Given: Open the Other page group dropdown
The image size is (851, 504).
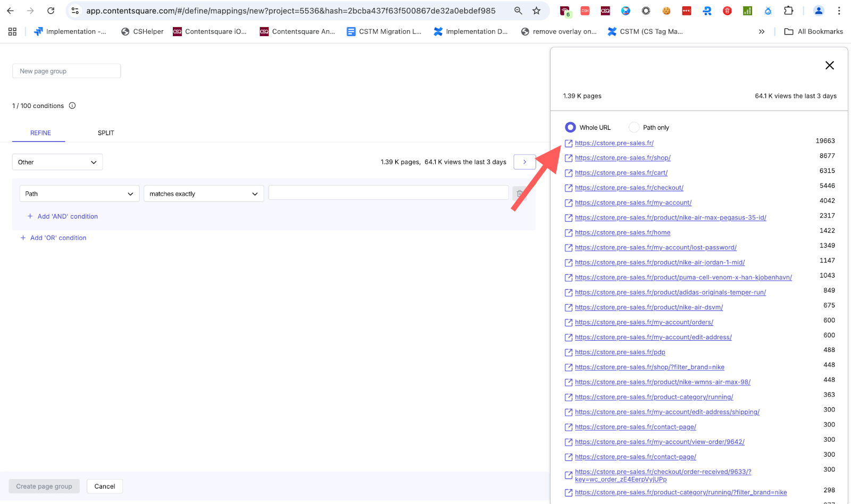Looking at the screenshot, I should [57, 162].
